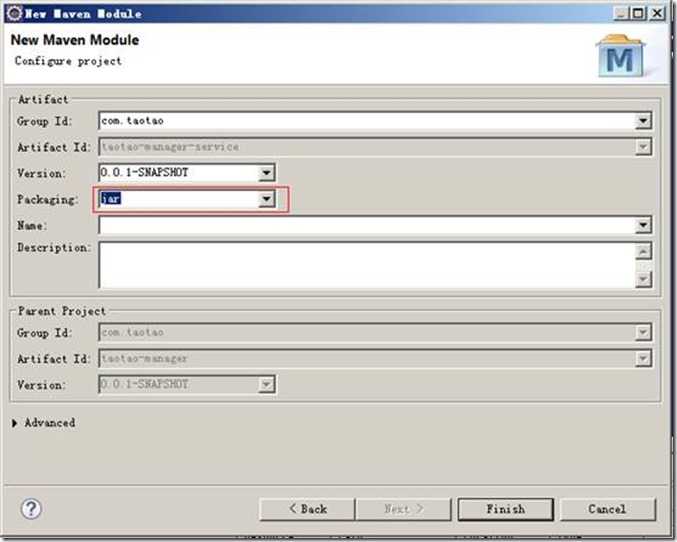Close the New Maven Module dialog

pos(657,13)
